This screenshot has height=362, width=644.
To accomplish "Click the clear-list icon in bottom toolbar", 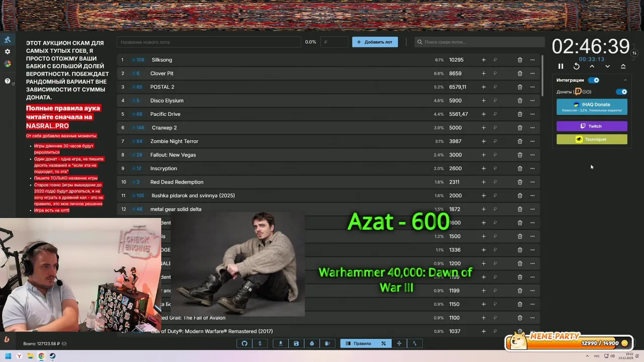I will (328, 343).
